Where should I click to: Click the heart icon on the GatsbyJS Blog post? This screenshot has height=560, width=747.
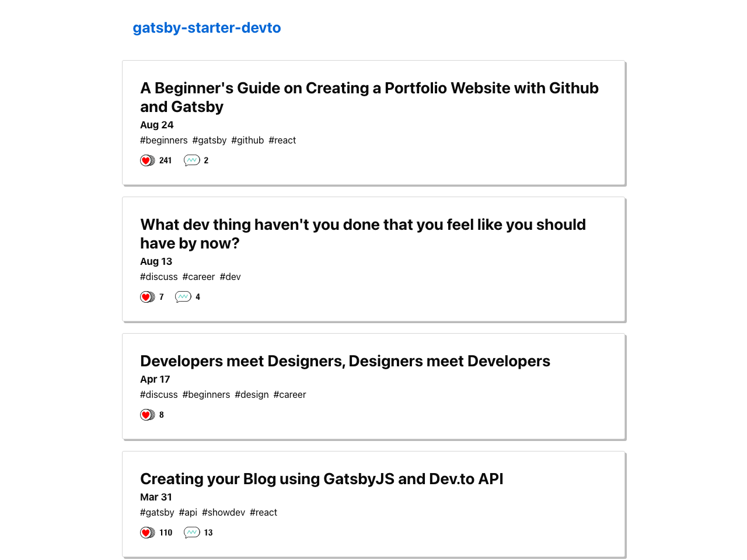[147, 533]
